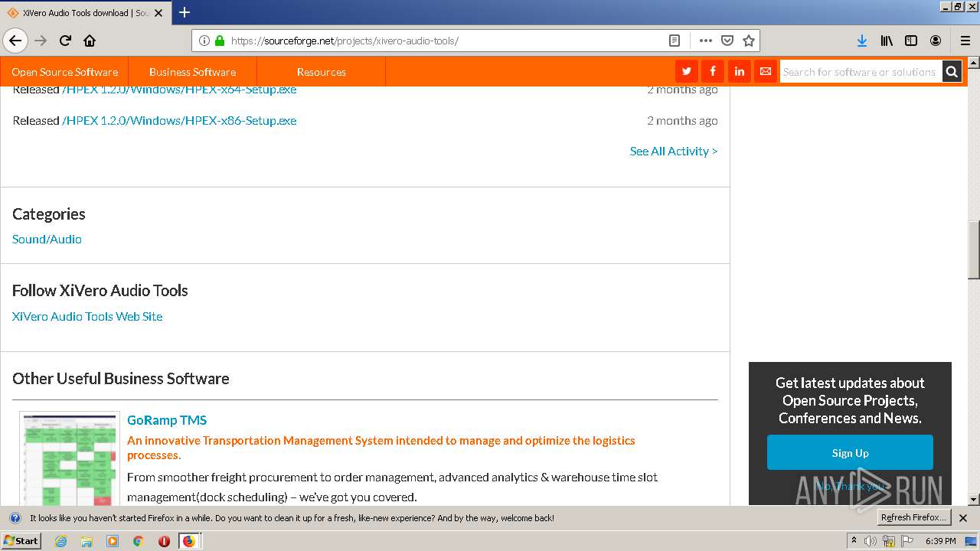This screenshot has height=551, width=980.
Task: Open the media player taskbar icon
Action: tap(113, 541)
